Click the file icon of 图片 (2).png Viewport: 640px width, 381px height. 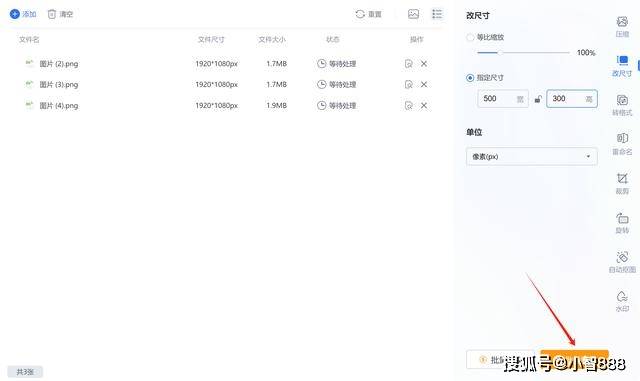[x=29, y=63]
